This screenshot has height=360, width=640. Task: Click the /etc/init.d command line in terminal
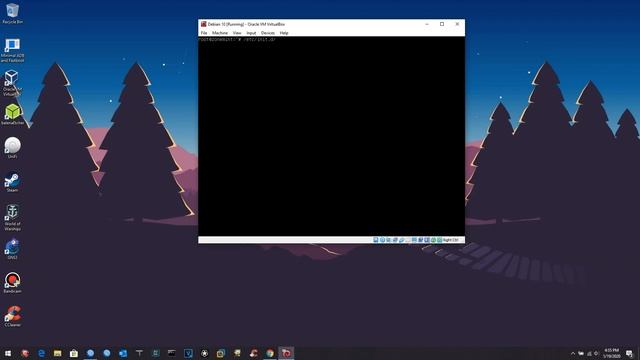pos(237,40)
